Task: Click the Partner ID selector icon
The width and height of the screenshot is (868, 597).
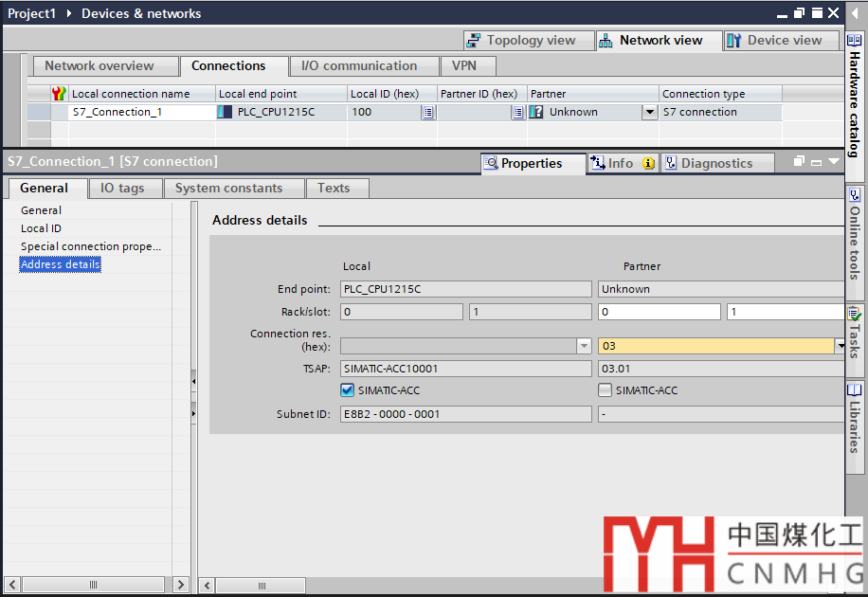Action: [518, 112]
